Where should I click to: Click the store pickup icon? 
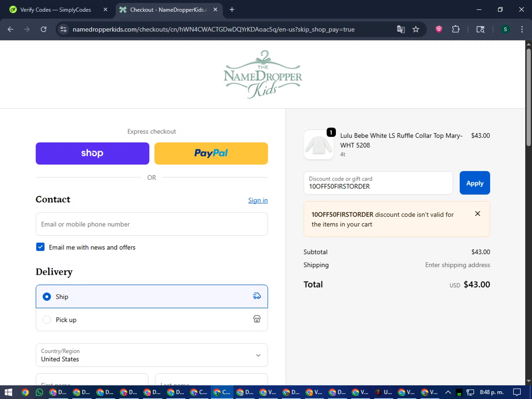point(257,319)
